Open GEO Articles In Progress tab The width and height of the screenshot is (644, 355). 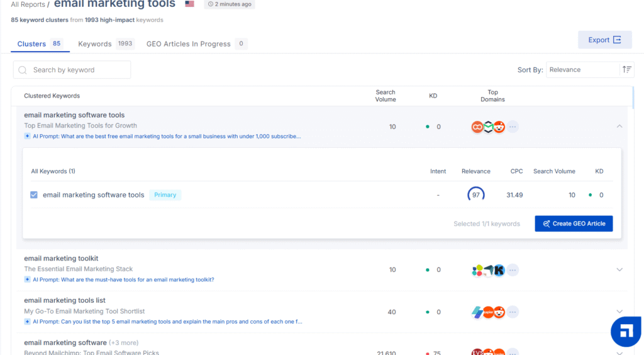tap(197, 44)
